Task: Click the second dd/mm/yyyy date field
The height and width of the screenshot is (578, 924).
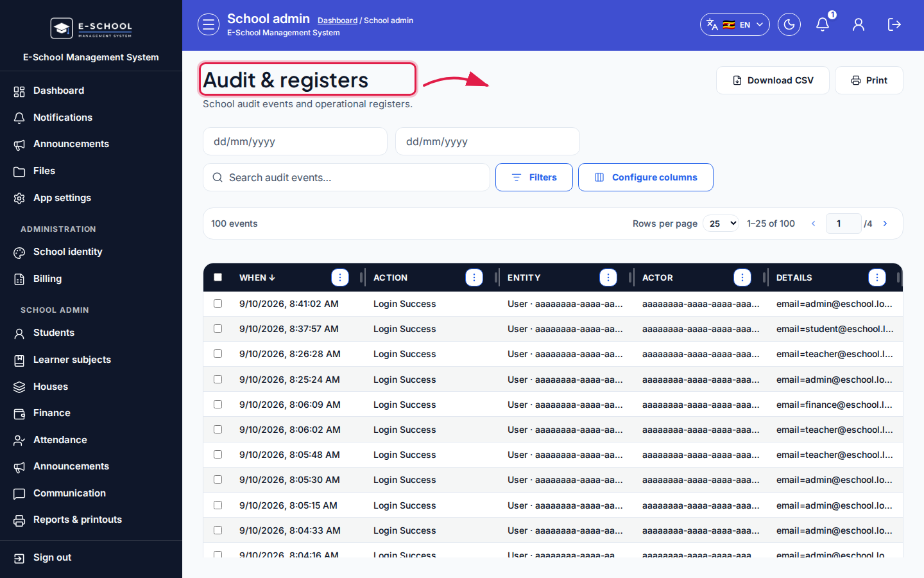Action: (488, 141)
